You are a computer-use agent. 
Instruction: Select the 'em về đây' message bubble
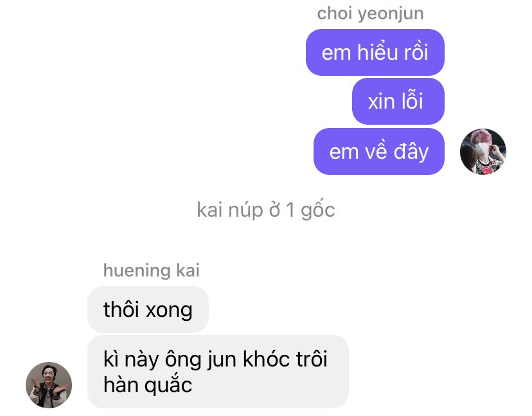378,152
